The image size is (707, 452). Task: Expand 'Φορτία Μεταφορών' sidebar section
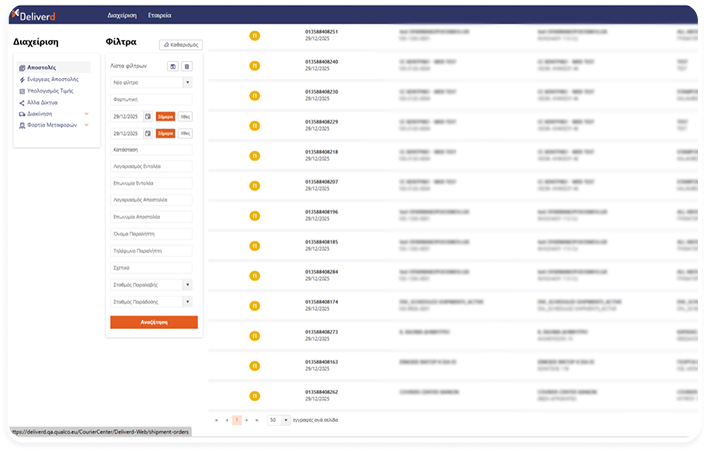(x=86, y=125)
